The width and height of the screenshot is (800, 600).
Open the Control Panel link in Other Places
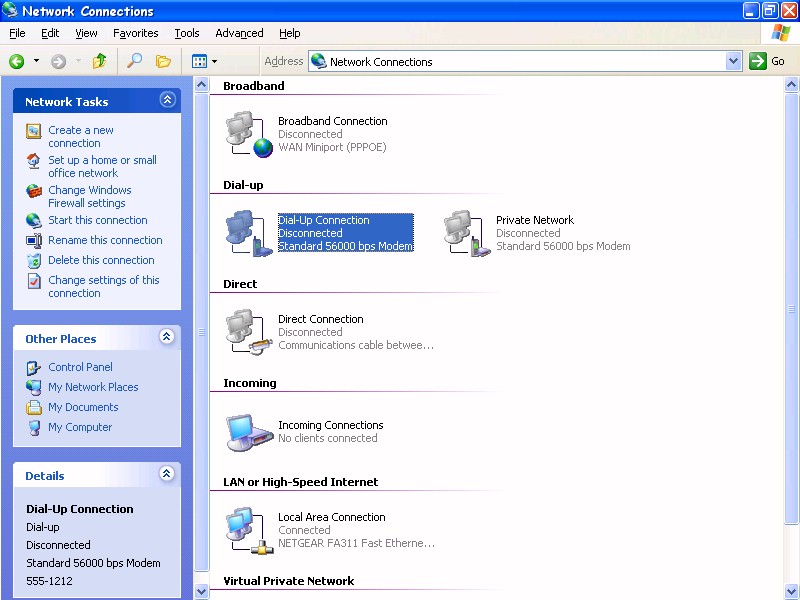pos(80,367)
